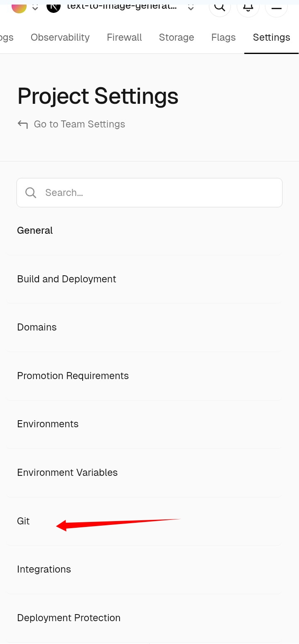Viewport: 299px width, 644px height.
Task: Select the Git settings item
Action: [x=23, y=521]
